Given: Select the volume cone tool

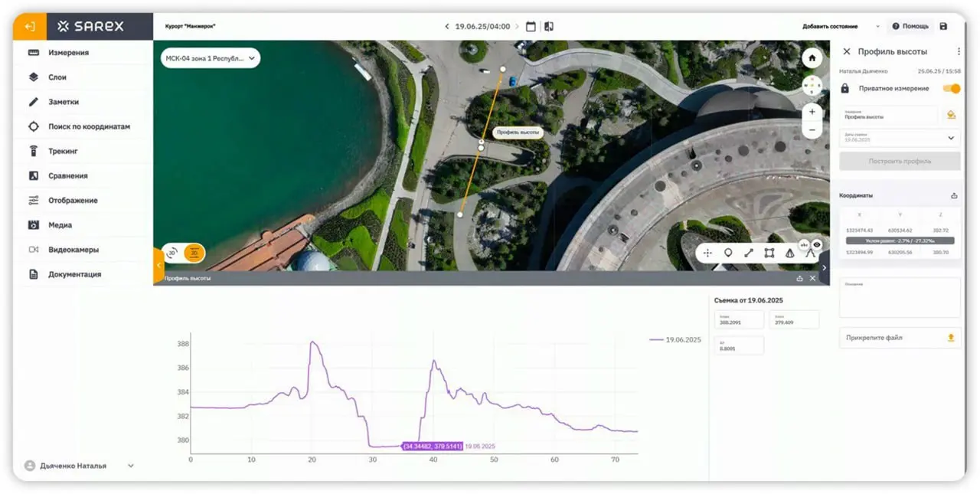Looking at the screenshot, I should [x=789, y=253].
